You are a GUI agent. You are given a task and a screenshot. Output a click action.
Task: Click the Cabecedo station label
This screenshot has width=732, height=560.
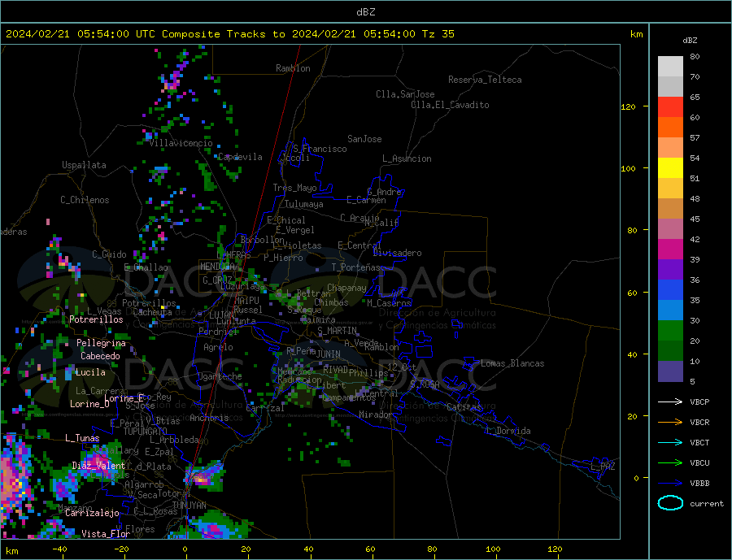tap(100, 356)
